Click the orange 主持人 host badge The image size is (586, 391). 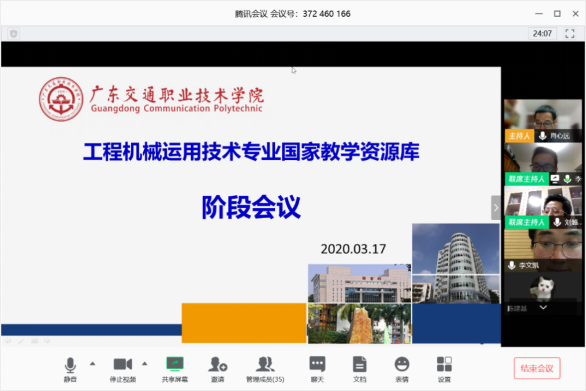[519, 136]
